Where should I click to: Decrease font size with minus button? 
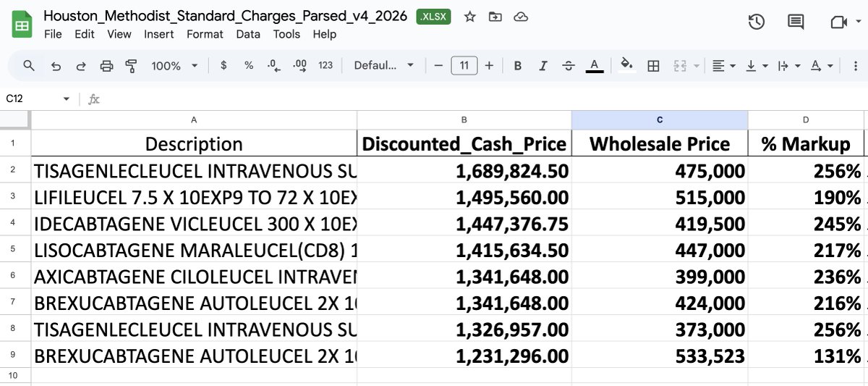point(438,66)
